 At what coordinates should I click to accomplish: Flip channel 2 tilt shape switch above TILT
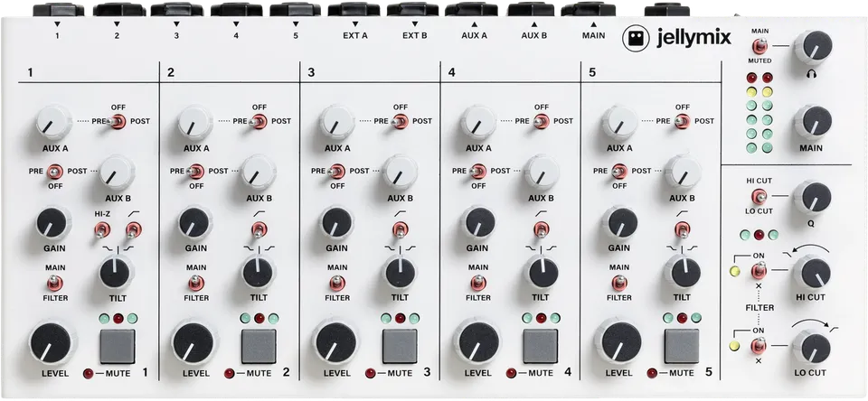click(x=259, y=229)
